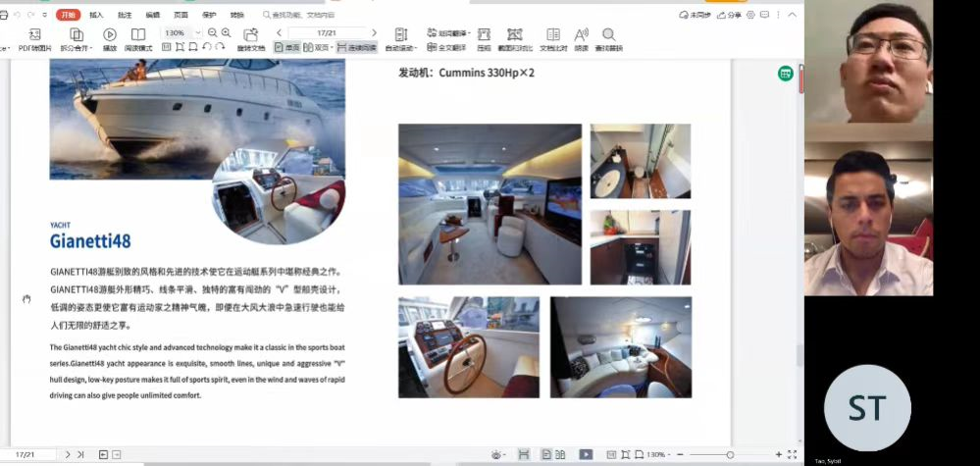This screenshot has width=980, height=466.
Task: Switch to the 保护 (Protect) tab
Action: coord(208,15)
